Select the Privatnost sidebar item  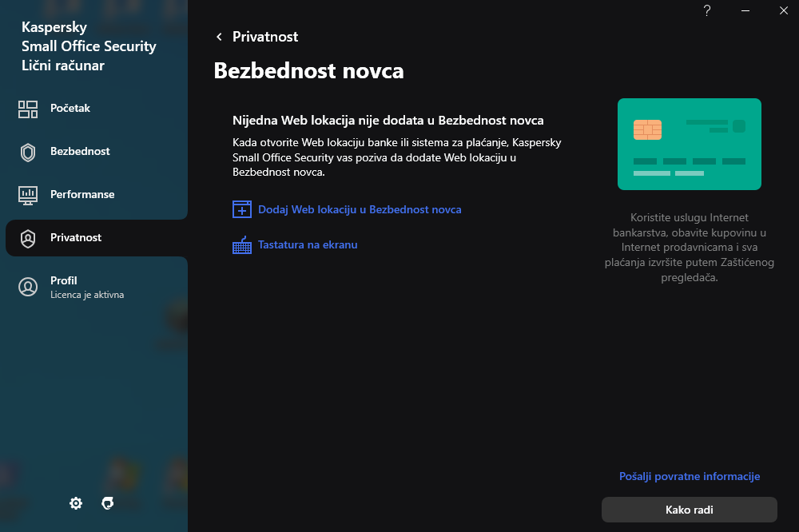pyautogui.click(x=97, y=238)
